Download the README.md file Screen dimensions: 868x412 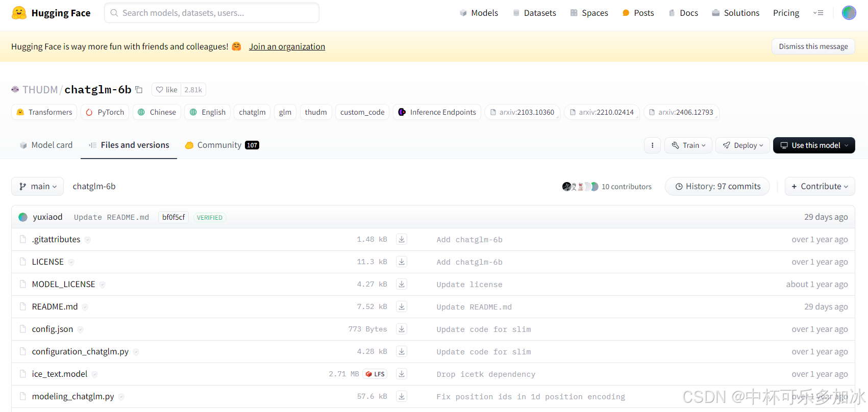(402, 306)
